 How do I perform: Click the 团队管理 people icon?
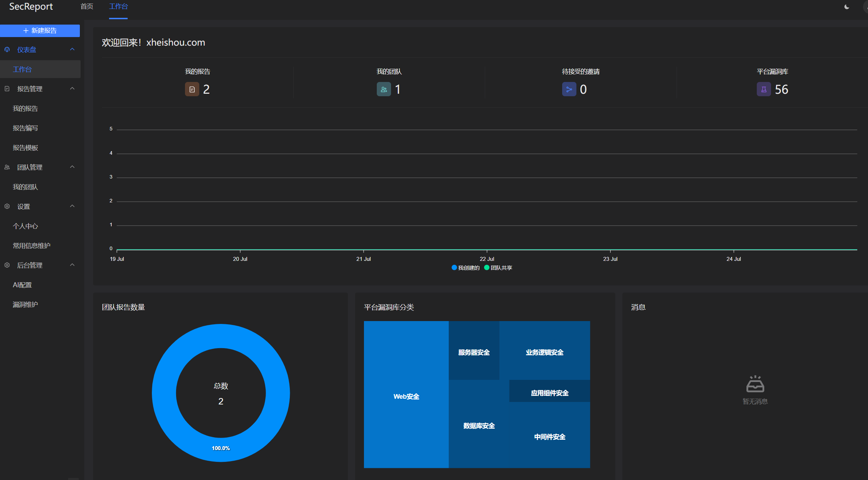click(7, 167)
